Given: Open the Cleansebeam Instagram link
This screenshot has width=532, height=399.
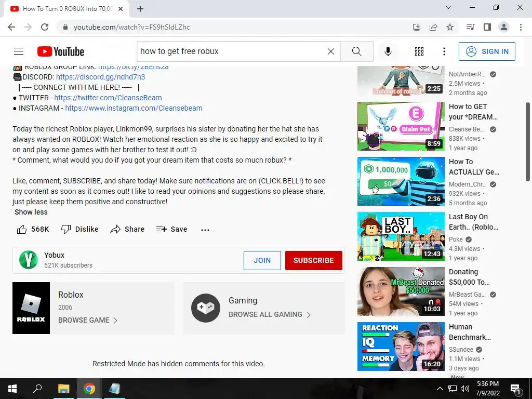Looking at the screenshot, I should (x=134, y=108).
